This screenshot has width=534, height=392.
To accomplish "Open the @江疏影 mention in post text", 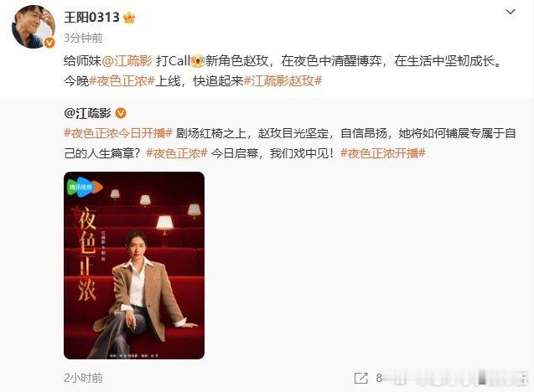I will pos(127,61).
